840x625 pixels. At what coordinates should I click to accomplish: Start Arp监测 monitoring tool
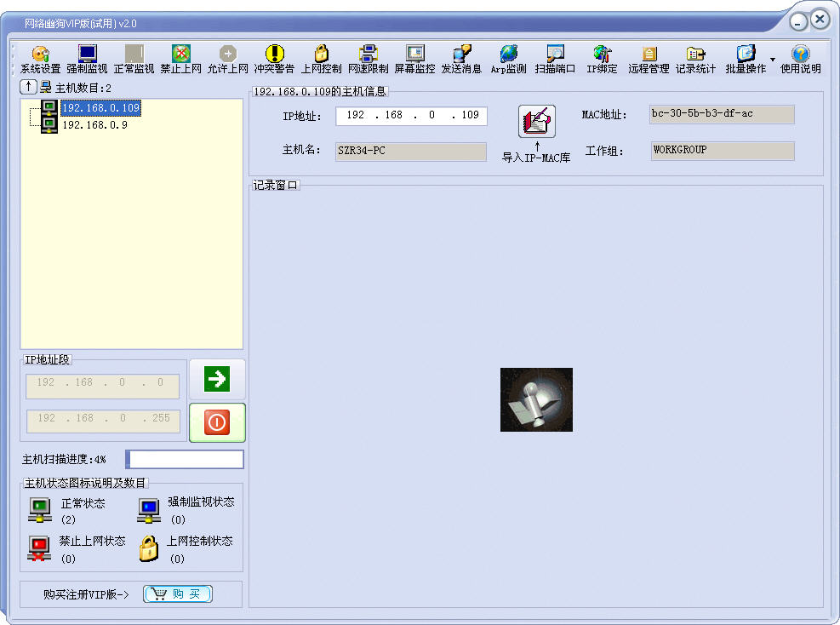tap(508, 59)
